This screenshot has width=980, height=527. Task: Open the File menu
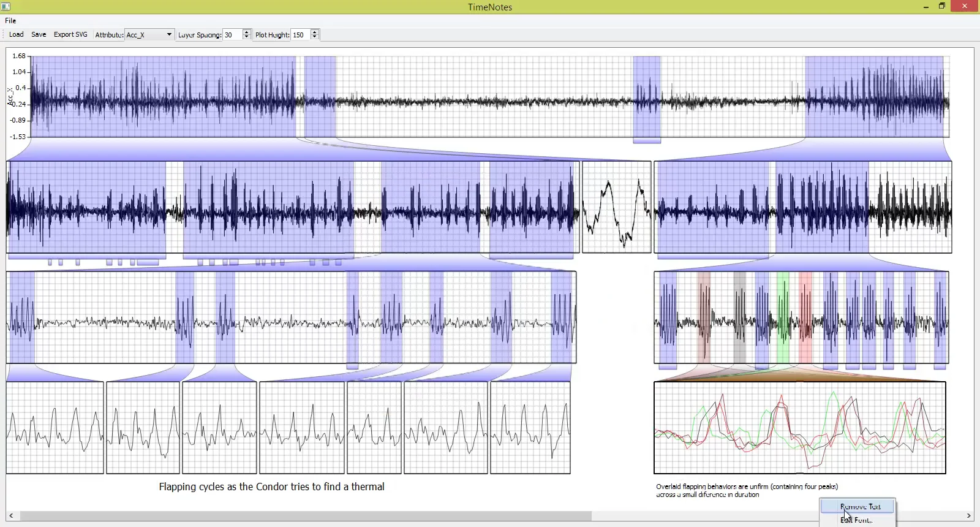tap(10, 20)
